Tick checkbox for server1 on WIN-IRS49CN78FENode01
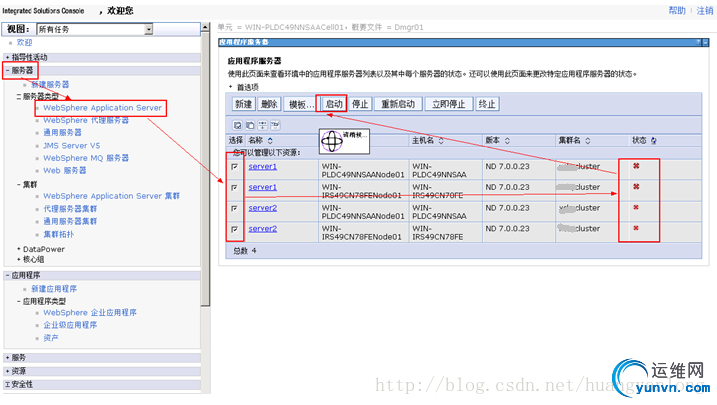Viewport: 717px width, 405px height. click(x=235, y=187)
